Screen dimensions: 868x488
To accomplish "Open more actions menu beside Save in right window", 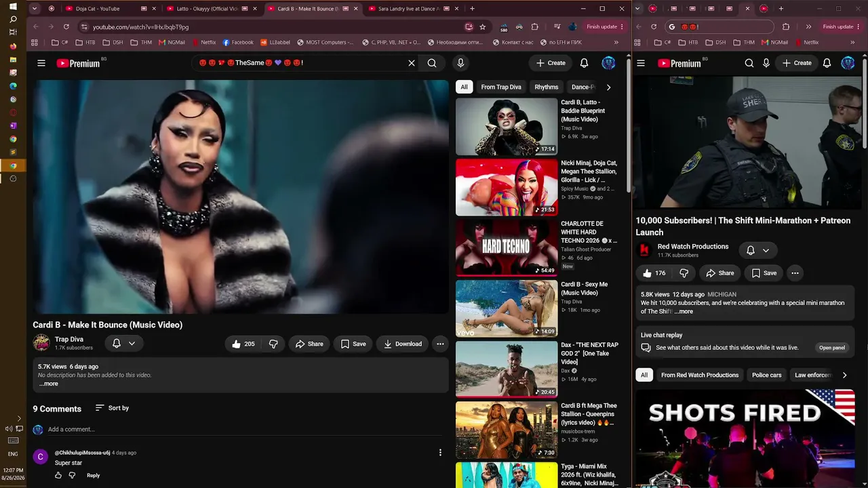I will tap(795, 273).
